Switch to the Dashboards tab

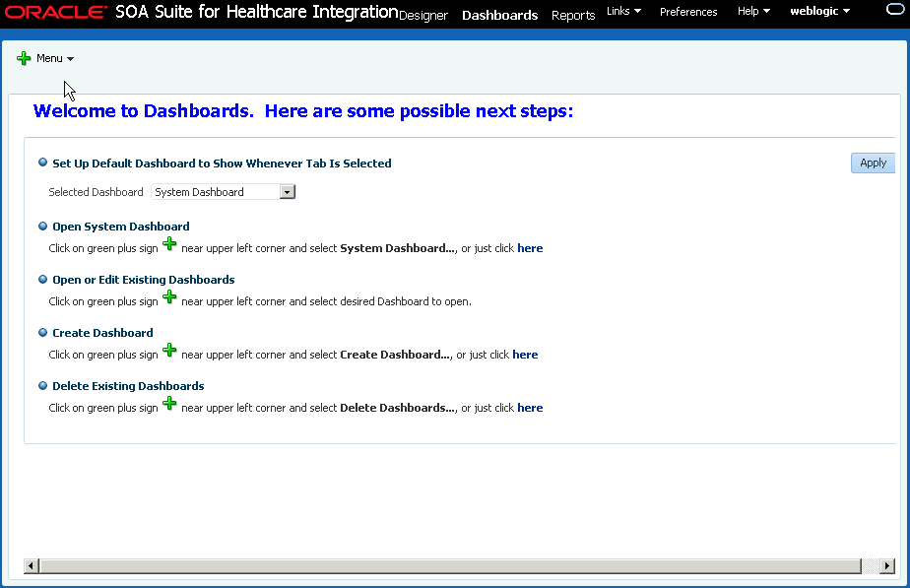tap(499, 15)
